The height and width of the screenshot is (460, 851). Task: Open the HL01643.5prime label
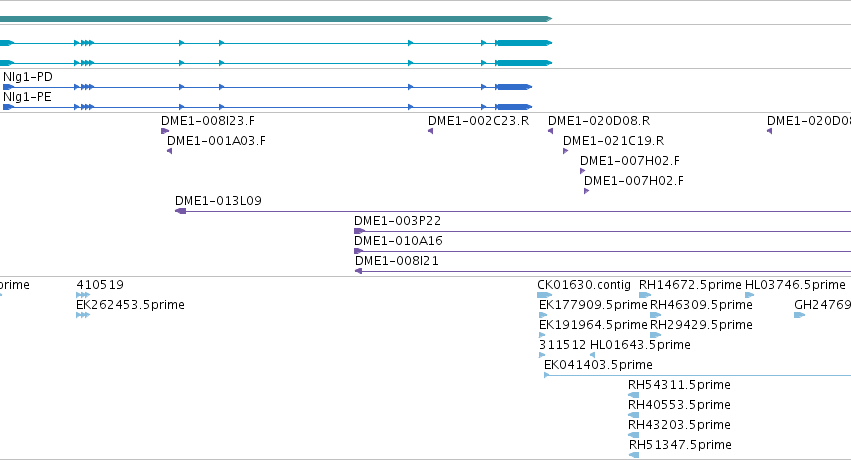tap(640, 345)
